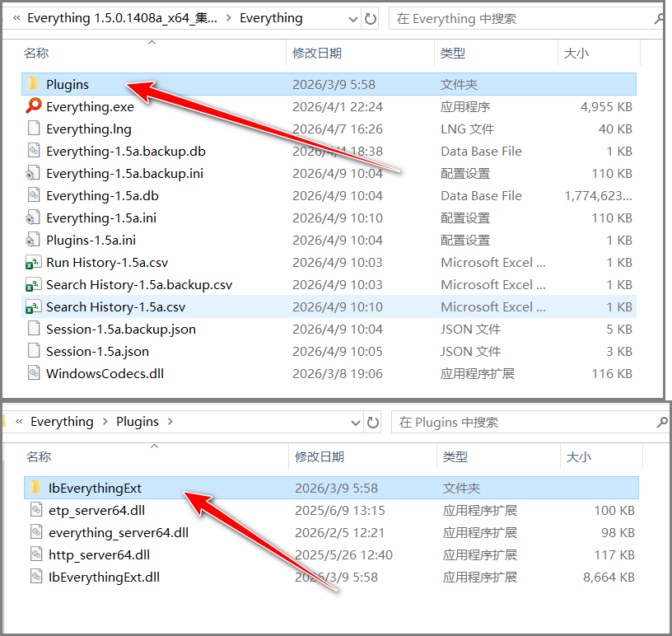Open address history dropdown in Plugins window
The width and height of the screenshot is (672, 636).
pos(356,423)
